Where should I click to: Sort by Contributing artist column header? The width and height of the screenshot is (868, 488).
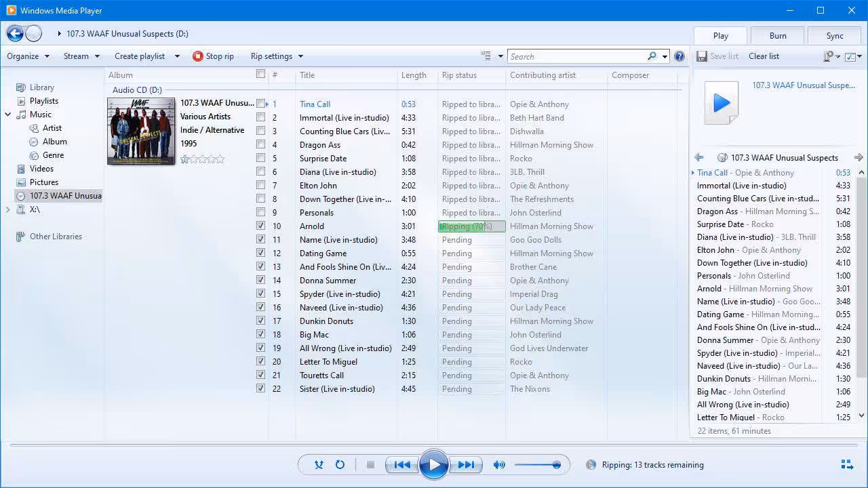tap(556, 75)
